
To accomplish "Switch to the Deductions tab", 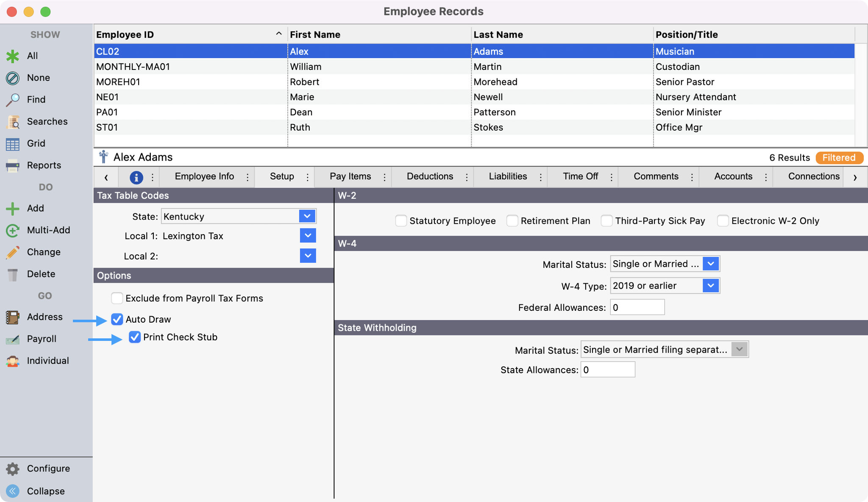I will pos(429,176).
